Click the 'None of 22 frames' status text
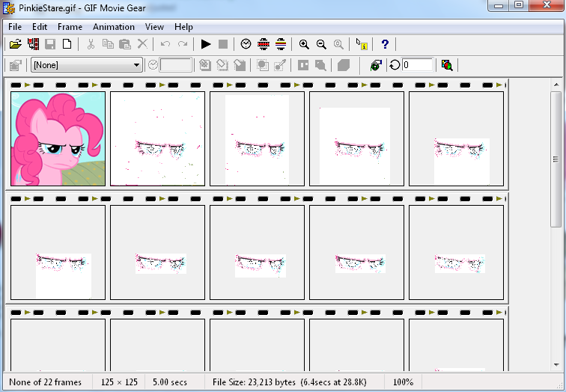 pyautogui.click(x=46, y=382)
